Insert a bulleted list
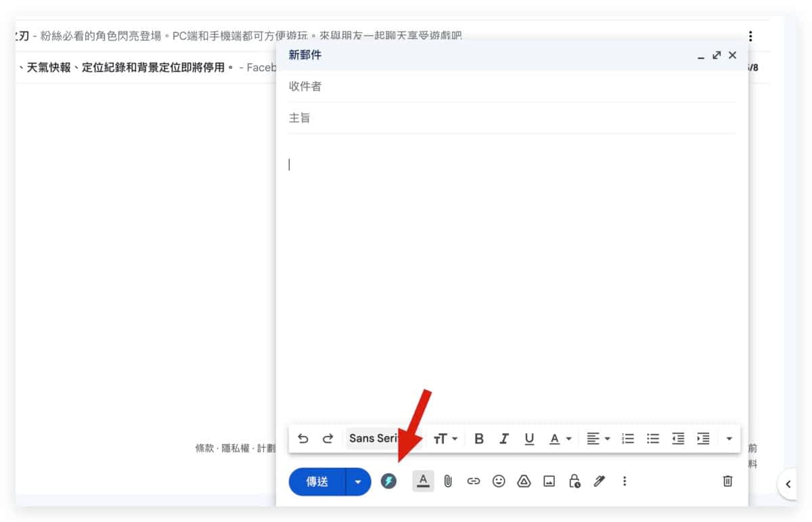 click(x=653, y=439)
